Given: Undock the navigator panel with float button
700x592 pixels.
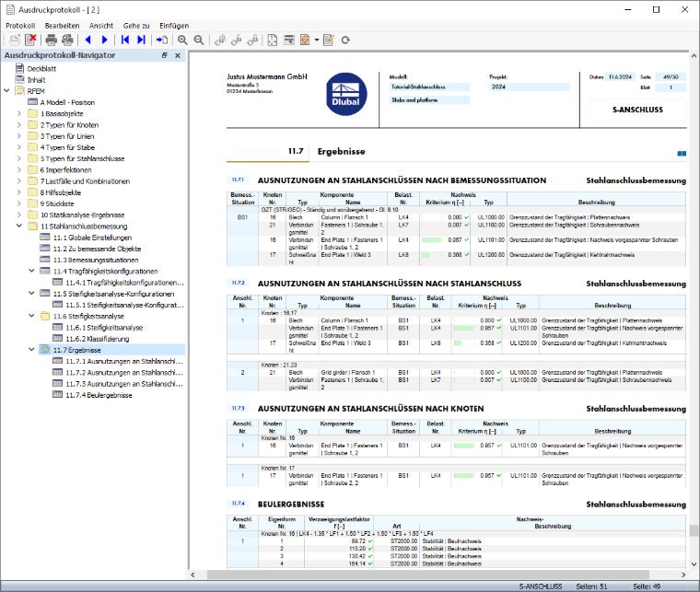Looking at the screenshot, I should coord(164,55).
